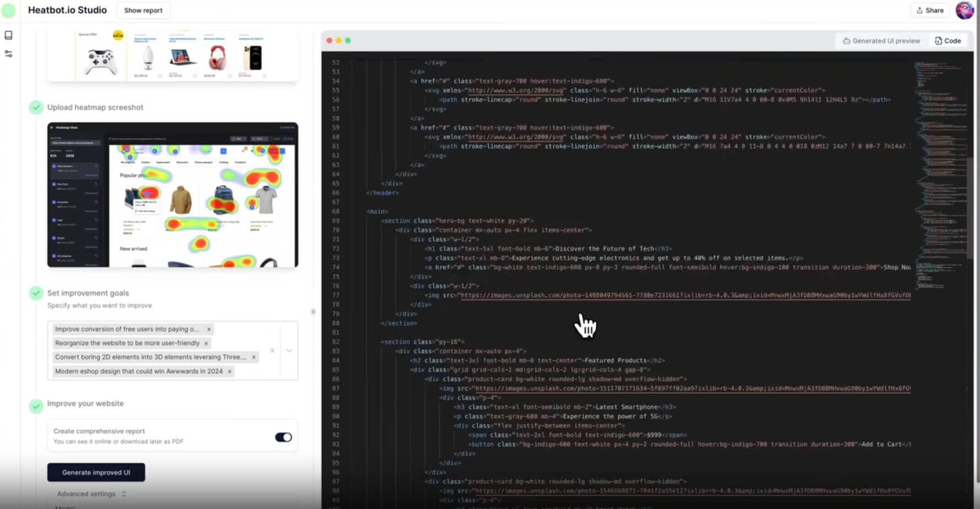Viewport: 980px width, 509px height.
Task: Toggle the Create comprehensive report switch
Action: [284, 437]
